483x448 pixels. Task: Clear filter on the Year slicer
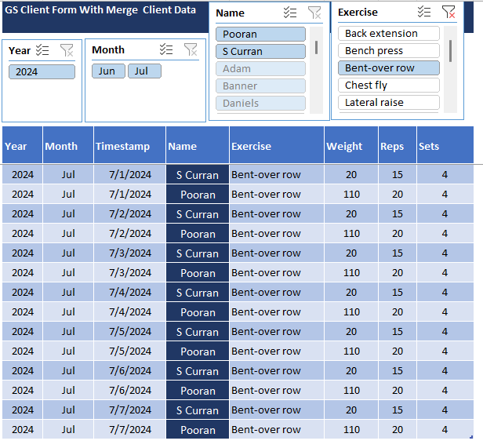pos(67,50)
